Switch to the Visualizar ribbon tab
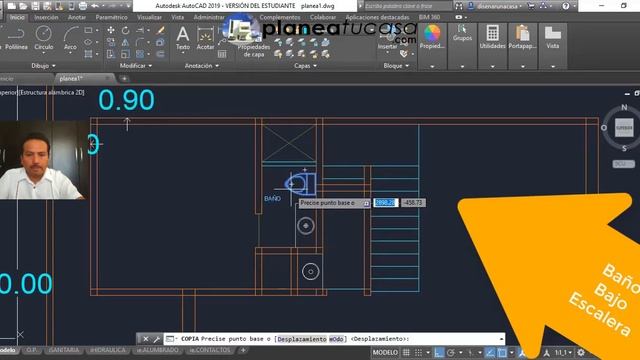Image resolution: width=640 pixels, height=360 pixels. pyautogui.click(x=149, y=18)
